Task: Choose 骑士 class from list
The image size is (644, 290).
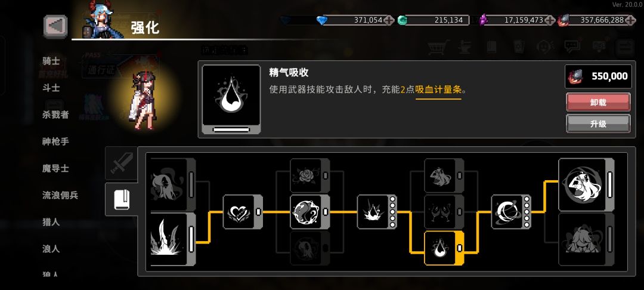Action: pyautogui.click(x=51, y=61)
